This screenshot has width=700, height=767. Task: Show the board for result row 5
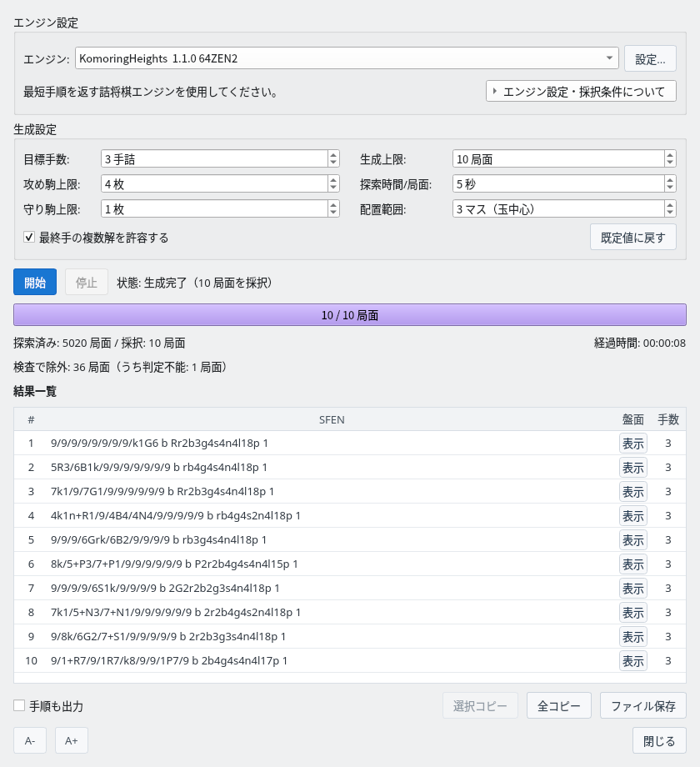pos(633,540)
